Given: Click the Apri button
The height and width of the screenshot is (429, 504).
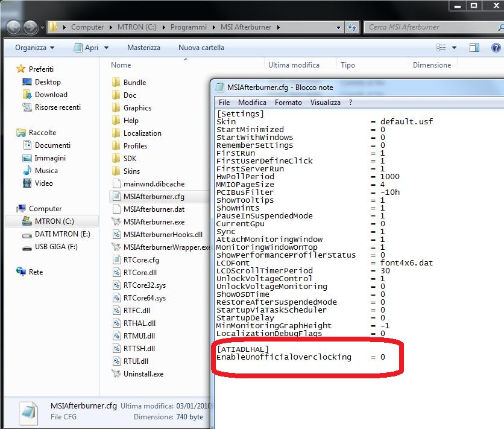Looking at the screenshot, I should point(87,48).
